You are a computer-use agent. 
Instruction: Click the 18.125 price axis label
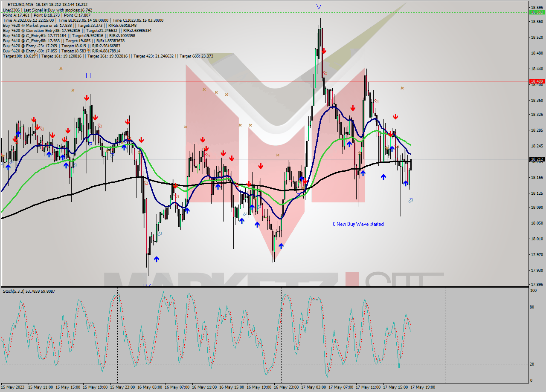537,193
